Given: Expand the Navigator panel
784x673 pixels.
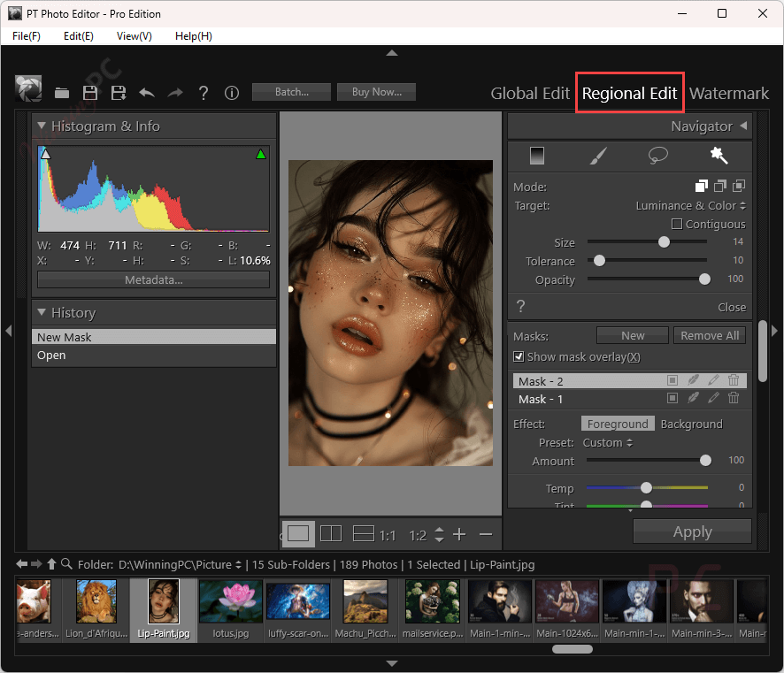Looking at the screenshot, I should point(743,126).
